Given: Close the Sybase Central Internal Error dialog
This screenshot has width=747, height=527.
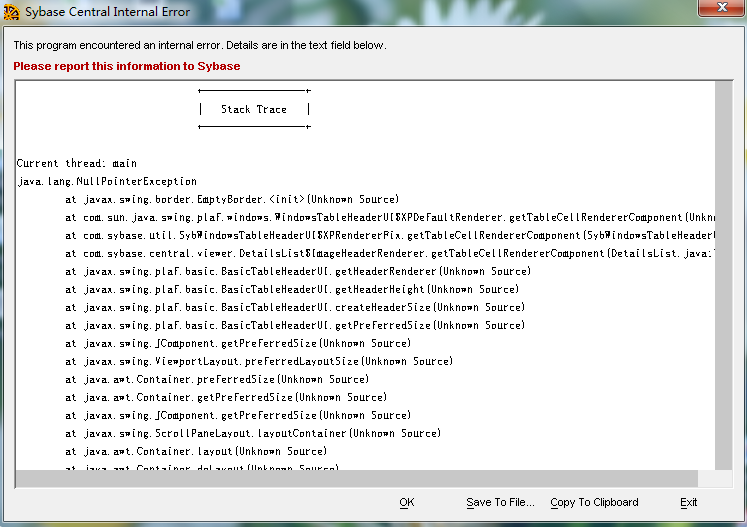Looking at the screenshot, I should [x=722, y=8].
